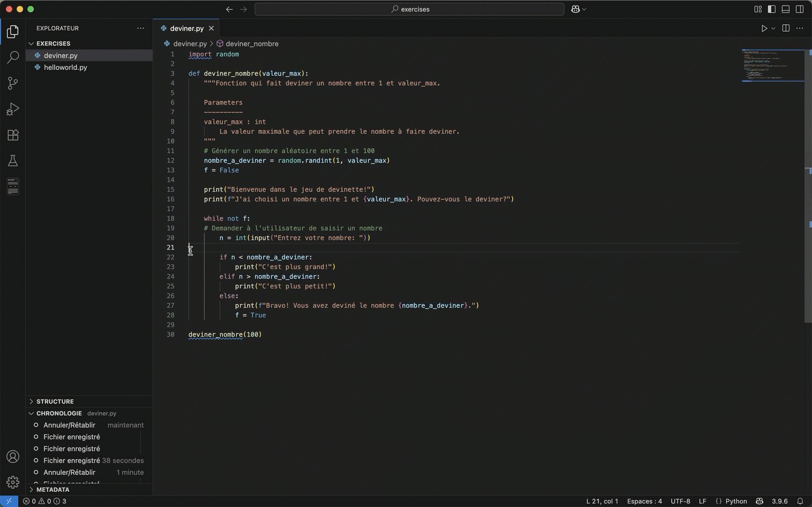Select the top Annuler/Rétablir maintenant timeline entry
The height and width of the screenshot is (507, 812).
pyautogui.click(x=89, y=425)
